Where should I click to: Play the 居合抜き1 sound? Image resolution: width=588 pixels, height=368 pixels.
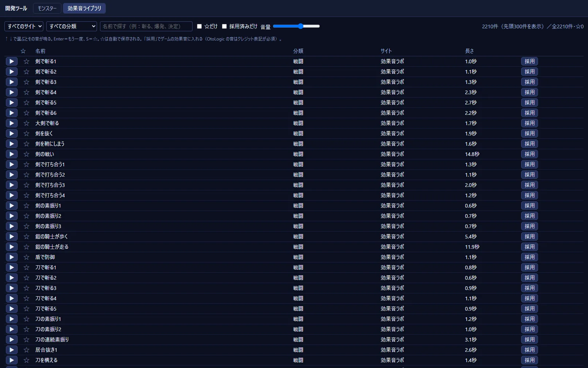tap(12, 350)
